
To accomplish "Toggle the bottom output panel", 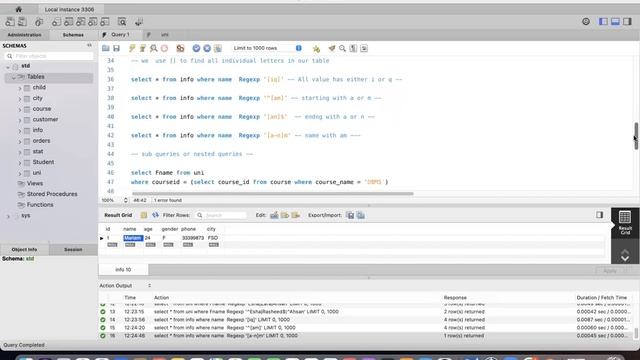I will [x=615, y=21].
